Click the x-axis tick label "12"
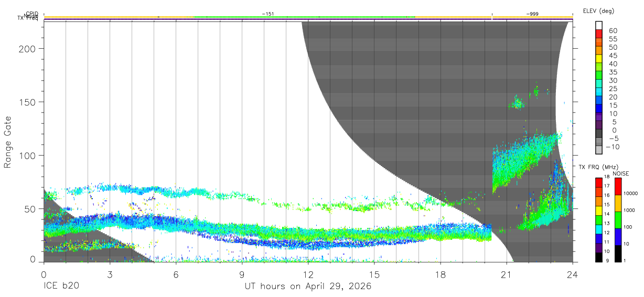Screen dimensions: 644x297 [x=308, y=274]
